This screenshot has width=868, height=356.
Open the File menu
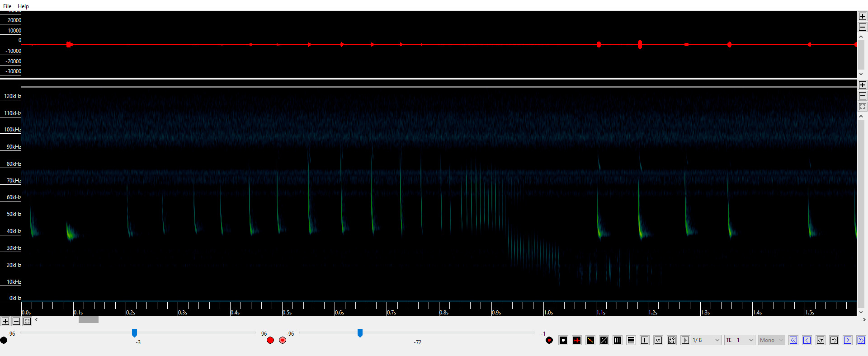tap(7, 6)
